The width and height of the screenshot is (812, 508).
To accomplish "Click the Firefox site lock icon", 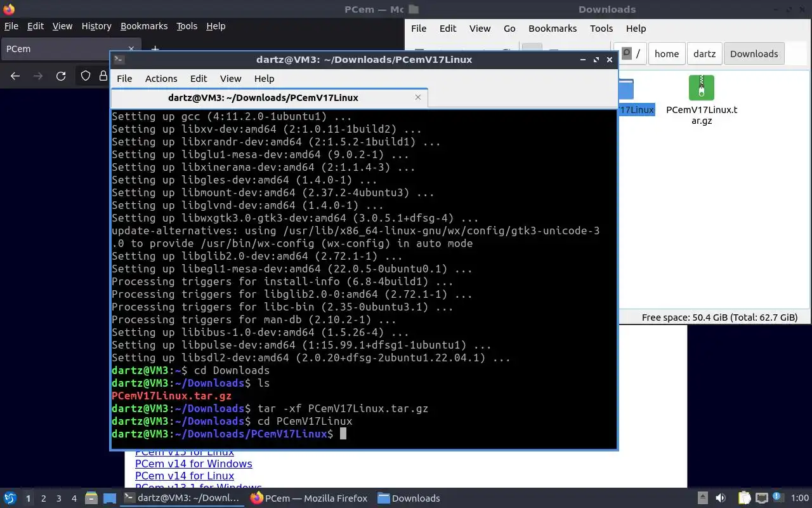I will pos(103,76).
